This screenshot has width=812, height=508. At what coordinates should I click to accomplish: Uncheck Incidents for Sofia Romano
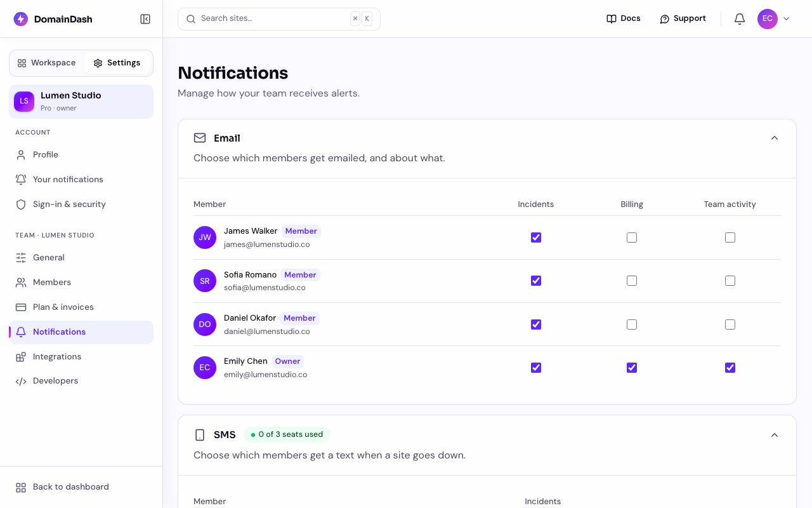(536, 281)
